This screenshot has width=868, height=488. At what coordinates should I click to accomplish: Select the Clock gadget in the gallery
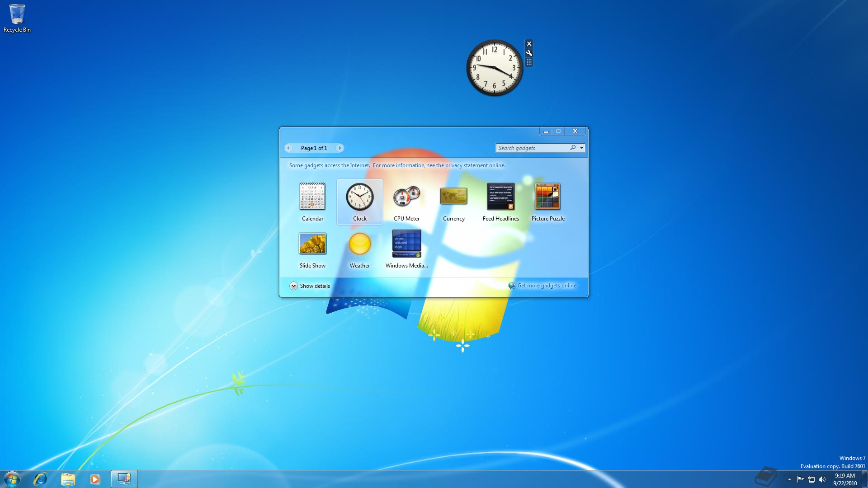[360, 202]
